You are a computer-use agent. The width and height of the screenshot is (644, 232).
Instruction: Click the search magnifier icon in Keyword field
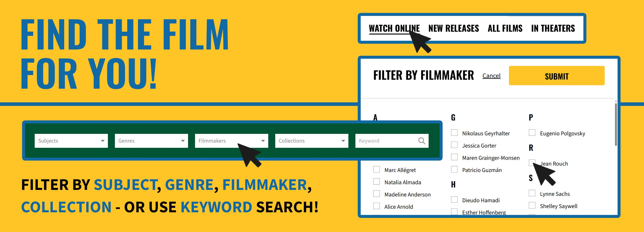422,141
